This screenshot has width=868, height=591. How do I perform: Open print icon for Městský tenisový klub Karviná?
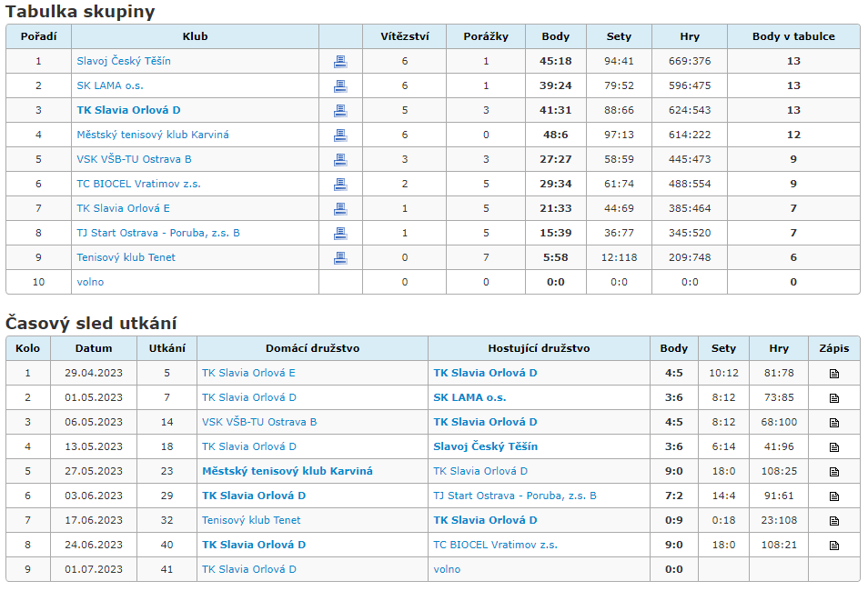340,135
